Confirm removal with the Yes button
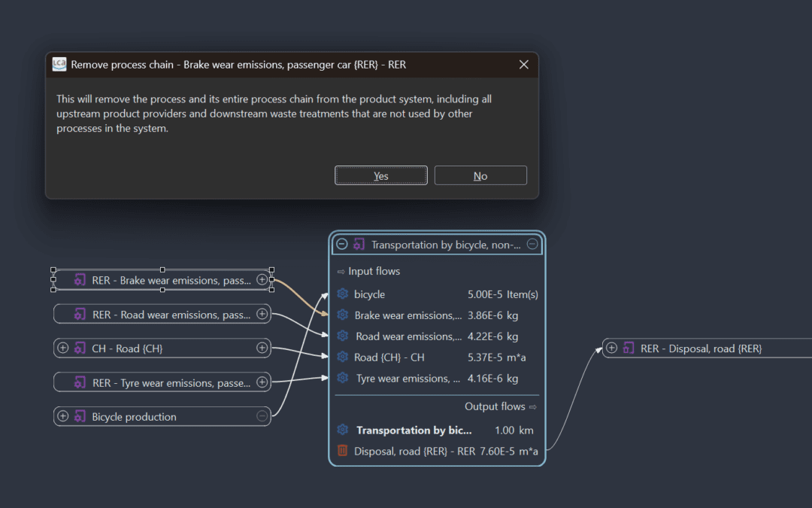The height and width of the screenshot is (508, 812). point(381,175)
